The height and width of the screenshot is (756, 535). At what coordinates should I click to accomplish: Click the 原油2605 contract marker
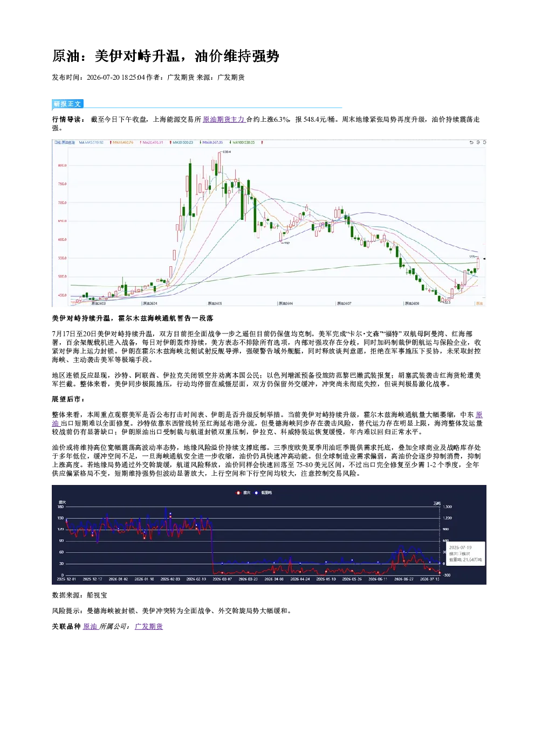click(214, 303)
